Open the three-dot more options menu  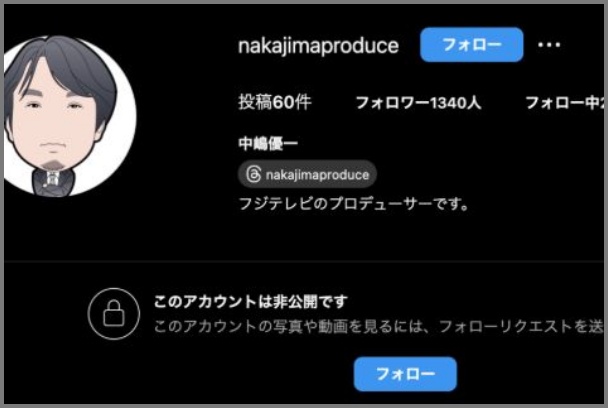[549, 45]
